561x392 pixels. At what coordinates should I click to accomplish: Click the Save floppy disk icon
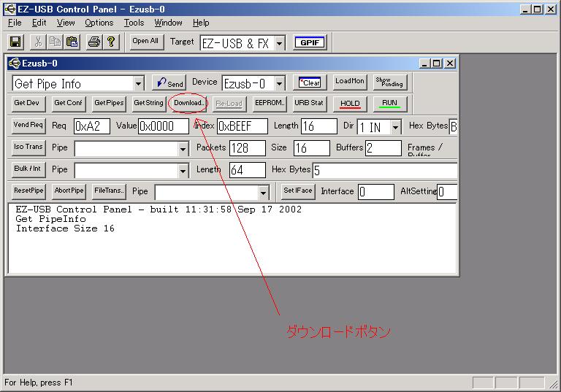(15, 42)
